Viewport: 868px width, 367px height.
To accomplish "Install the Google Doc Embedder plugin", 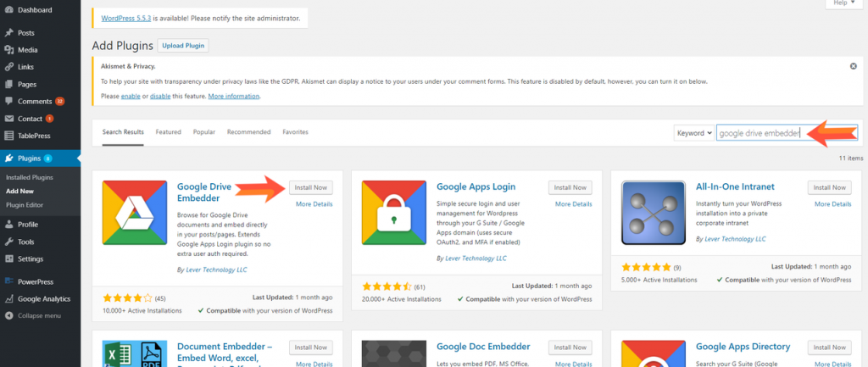I will coord(570,347).
